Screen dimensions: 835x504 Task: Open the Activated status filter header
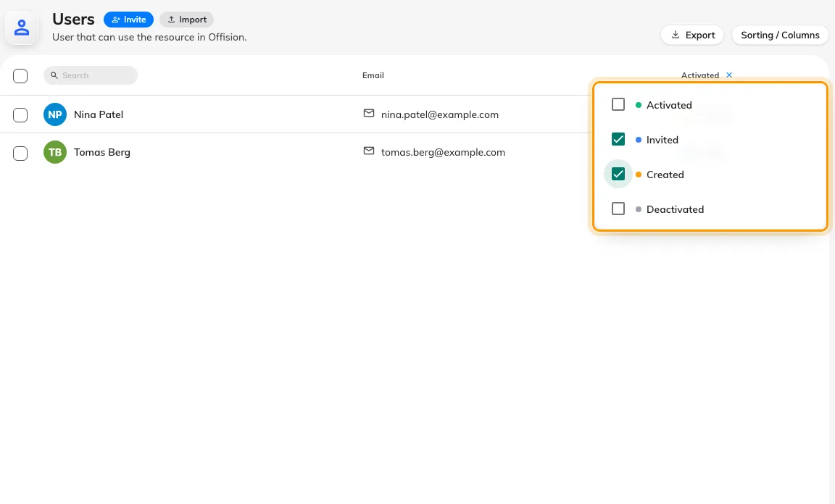(699, 75)
